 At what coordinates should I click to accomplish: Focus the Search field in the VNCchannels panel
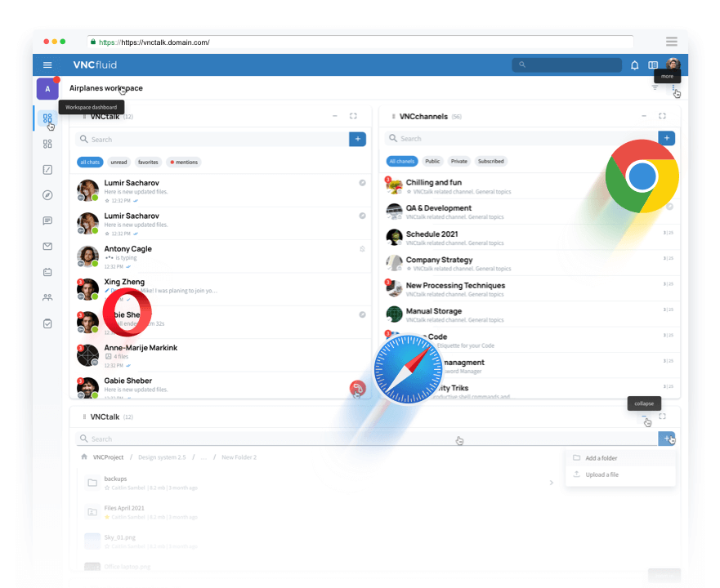click(x=521, y=138)
